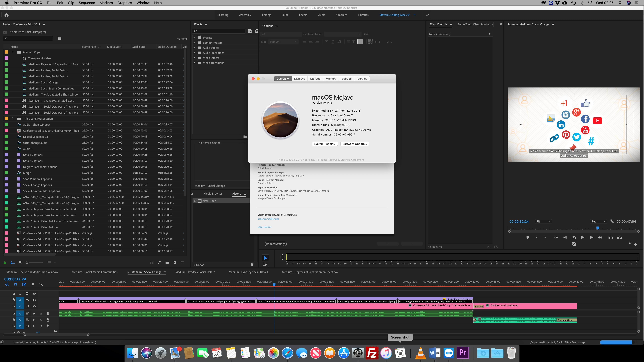
Task: Open the behance.net/Benoitp link
Action: pos(268,219)
